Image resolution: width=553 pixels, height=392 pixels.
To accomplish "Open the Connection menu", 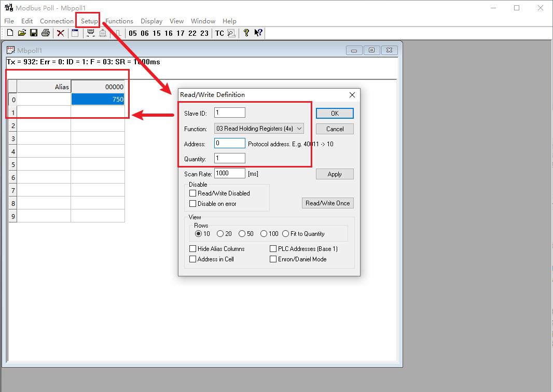I will point(57,21).
